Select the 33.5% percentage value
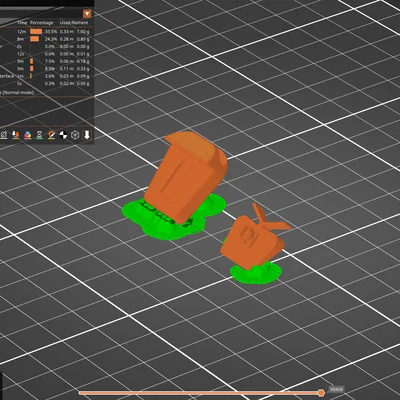This screenshot has width=400, height=400. pos(51,32)
